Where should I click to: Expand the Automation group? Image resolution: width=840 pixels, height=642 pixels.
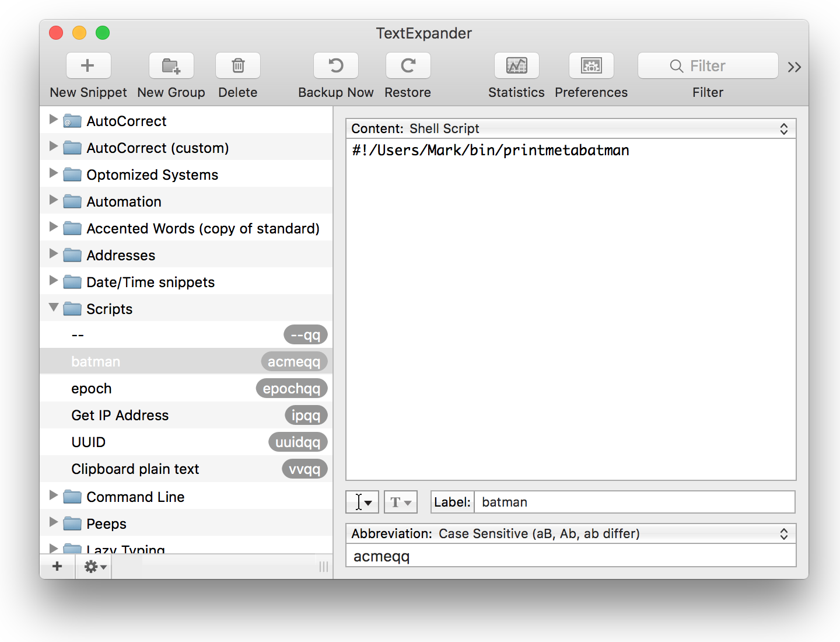(53, 200)
